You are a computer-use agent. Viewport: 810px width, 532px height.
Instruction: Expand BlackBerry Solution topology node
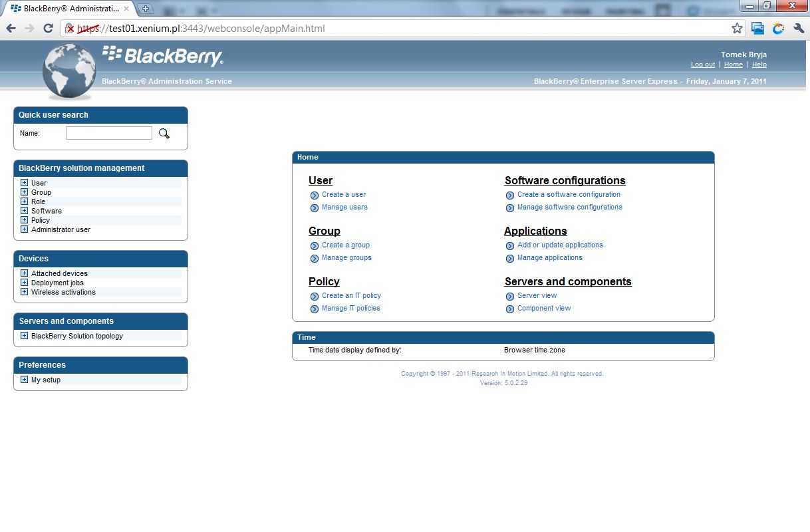(24, 336)
